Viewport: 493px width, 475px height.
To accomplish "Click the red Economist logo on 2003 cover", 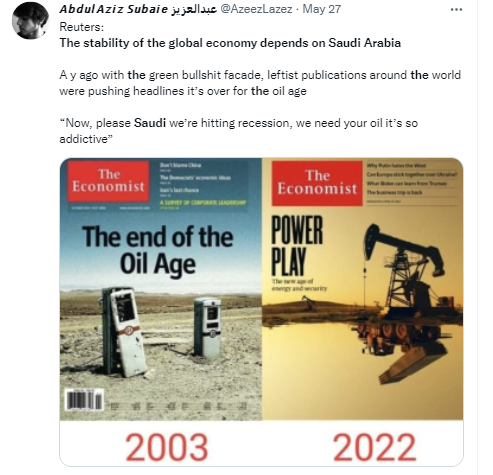I will tap(108, 181).
